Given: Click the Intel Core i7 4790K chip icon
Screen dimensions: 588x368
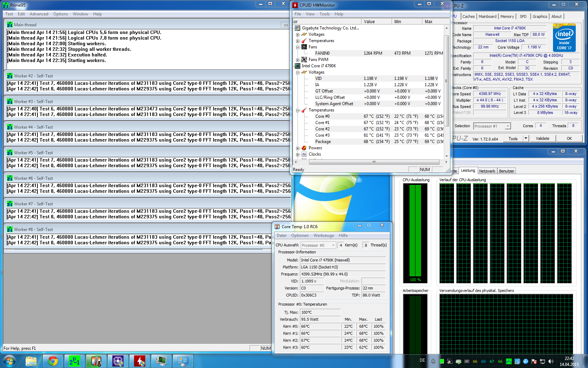Looking at the screenshot, I should (297, 66).
